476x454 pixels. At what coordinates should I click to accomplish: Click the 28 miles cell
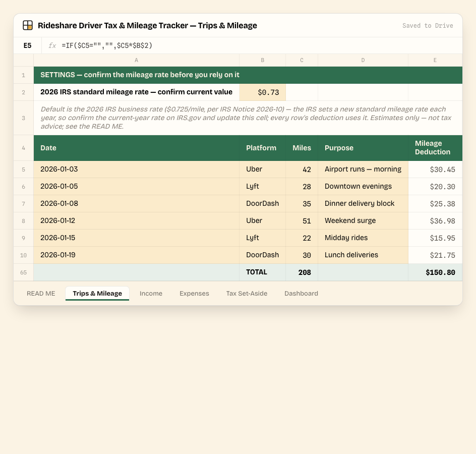point(302,187)
